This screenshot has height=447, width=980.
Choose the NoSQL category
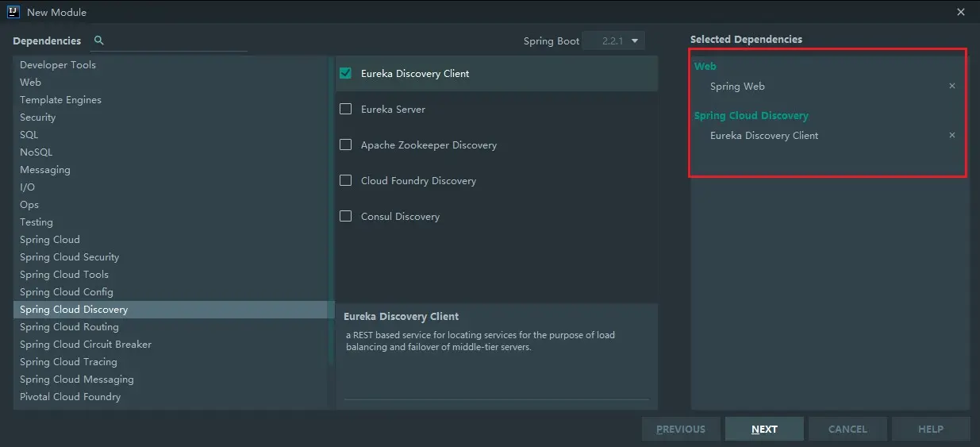[171, 152]
